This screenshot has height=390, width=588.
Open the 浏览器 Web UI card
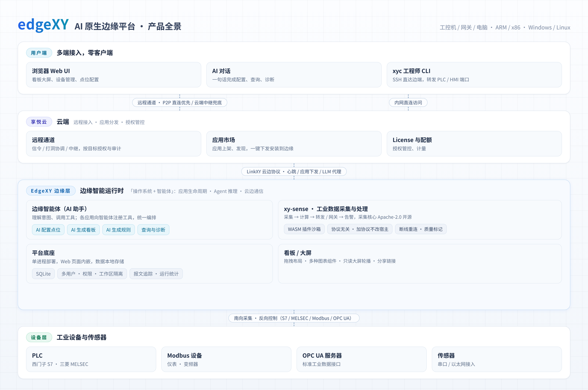click(x=114, y=75)
